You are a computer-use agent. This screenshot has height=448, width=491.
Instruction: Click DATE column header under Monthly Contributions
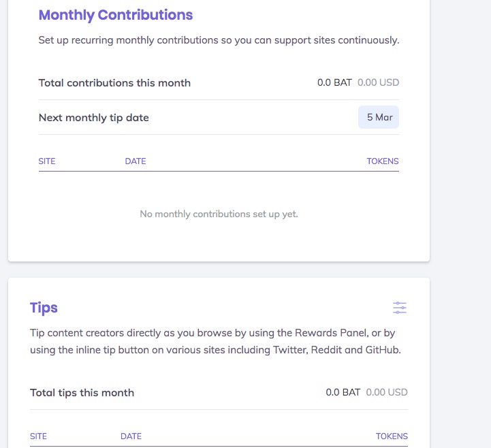[x=136, y=161]
